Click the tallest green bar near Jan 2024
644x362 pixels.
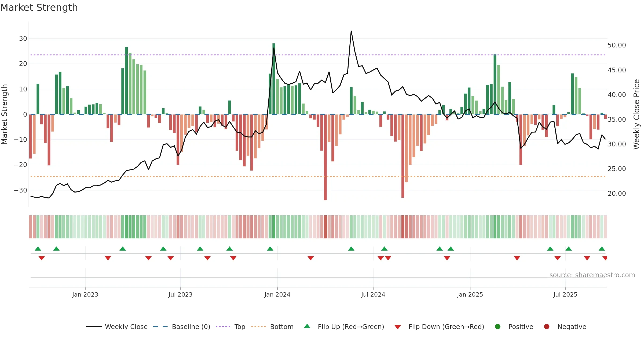[x=274, y=79]
